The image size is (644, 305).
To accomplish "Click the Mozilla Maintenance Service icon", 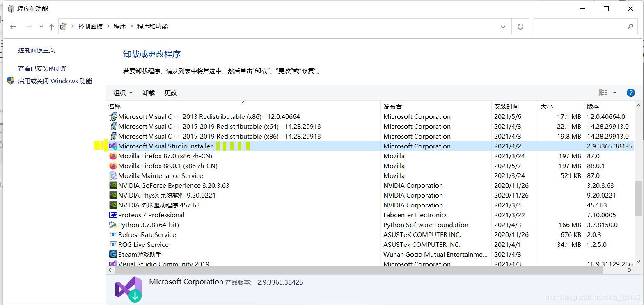I will (x=113, y=176).
